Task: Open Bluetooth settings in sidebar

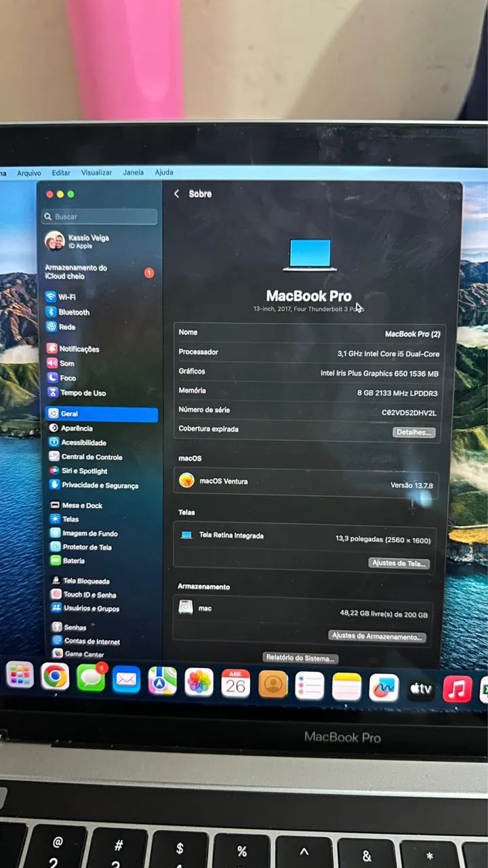Action: (x=68, y=312)
